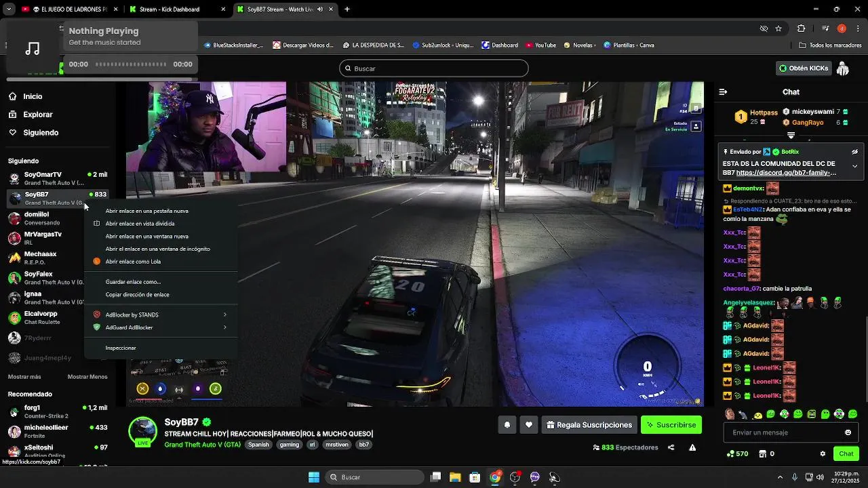Select Copiar dirección de enlace
The height and width of the screenshot is (488, 868).
click(161, 295)
